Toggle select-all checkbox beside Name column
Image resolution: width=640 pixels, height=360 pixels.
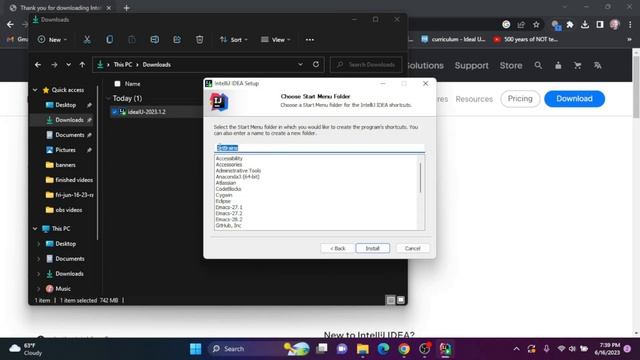coord(118,84)
